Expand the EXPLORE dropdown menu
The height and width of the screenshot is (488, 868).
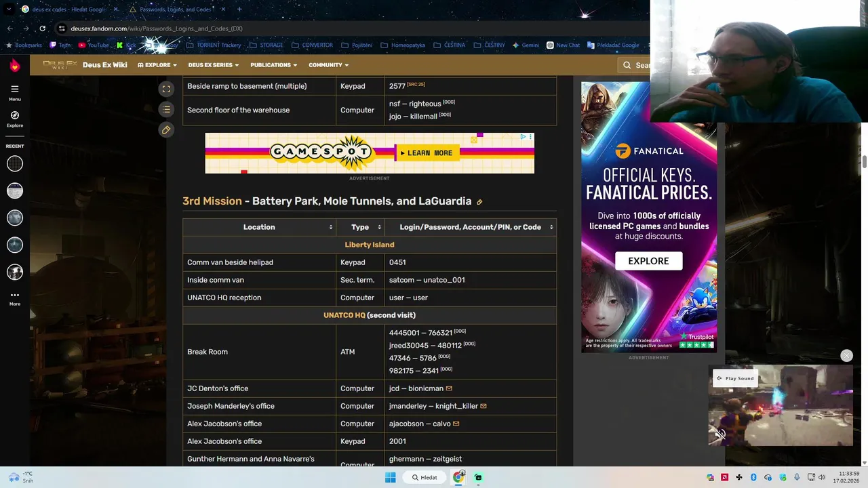click(x=157, y=65)
